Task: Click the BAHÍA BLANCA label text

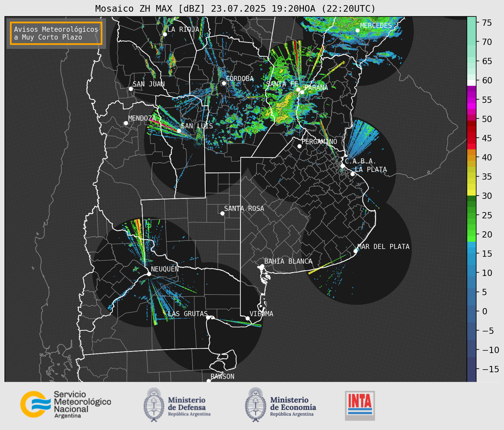Action: click(288, 261)
